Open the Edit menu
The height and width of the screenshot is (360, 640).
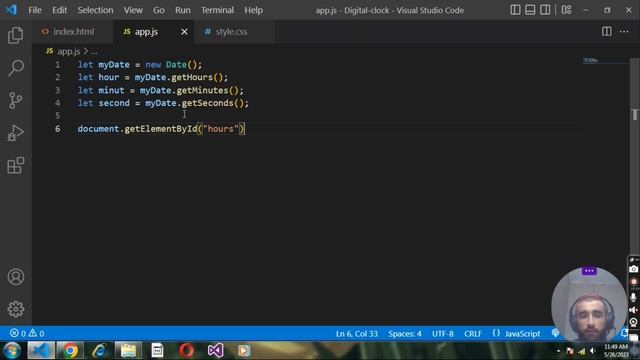coord(60,10)
